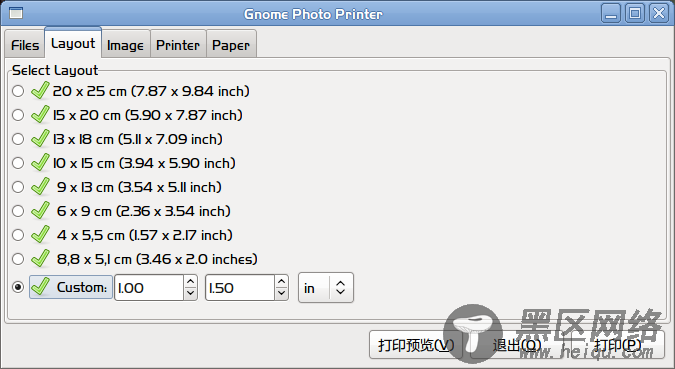Decrease custom height with the down arrow

[282, 293]
